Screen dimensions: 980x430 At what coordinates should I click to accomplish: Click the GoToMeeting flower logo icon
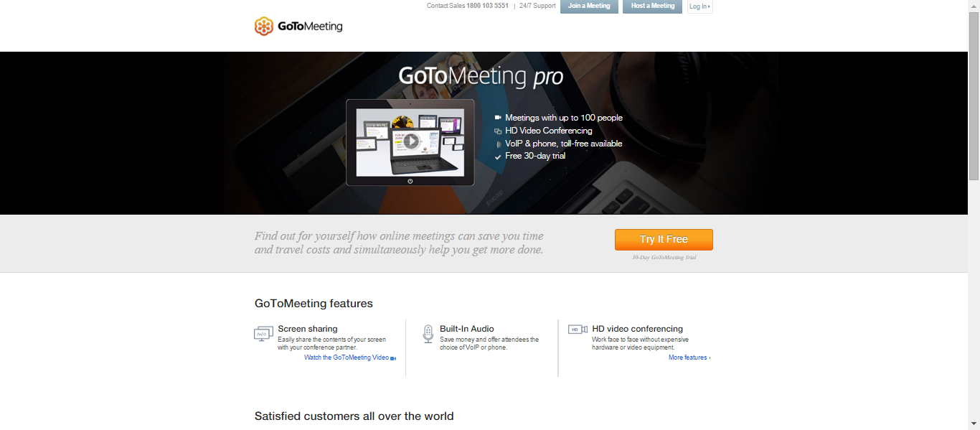[x=264, y=27]
